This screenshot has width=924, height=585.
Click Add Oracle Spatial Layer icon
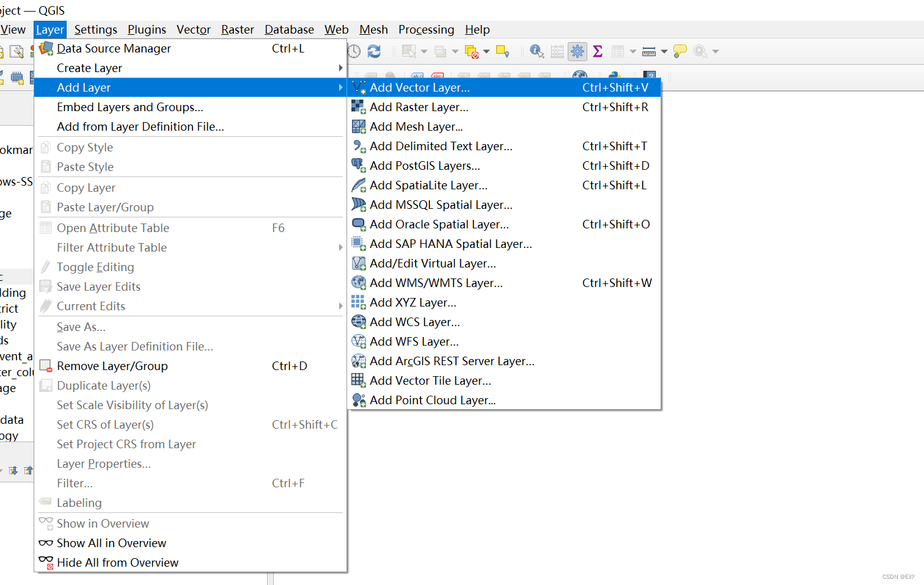tap(359, 224)
